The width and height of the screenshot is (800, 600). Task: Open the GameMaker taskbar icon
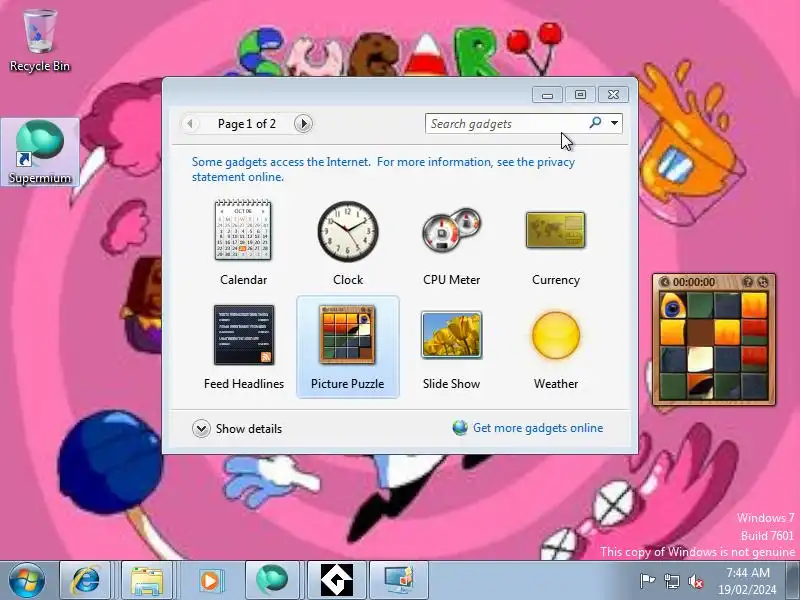click(x=337, y=580)
